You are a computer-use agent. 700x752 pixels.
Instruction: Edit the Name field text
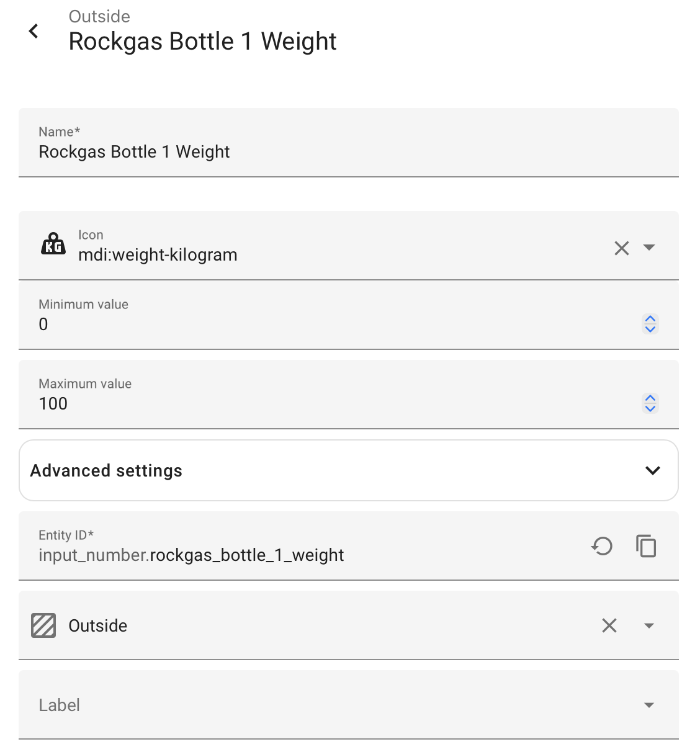(x=349, y=143)
